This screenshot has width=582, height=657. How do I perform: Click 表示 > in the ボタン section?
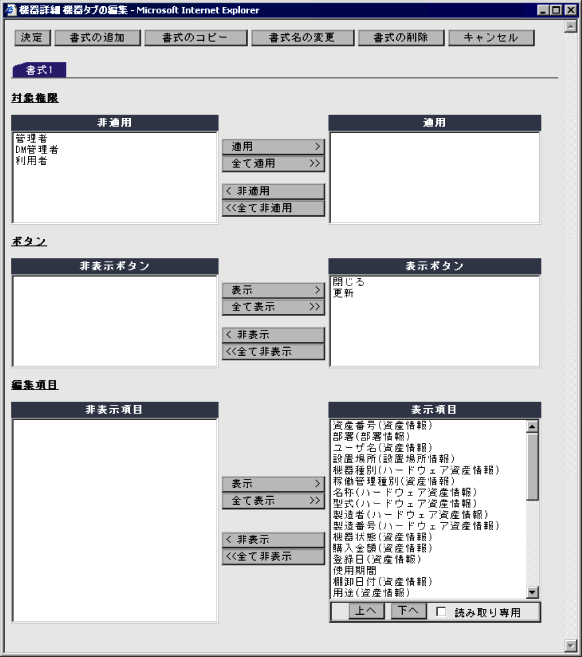coord(273,290)
